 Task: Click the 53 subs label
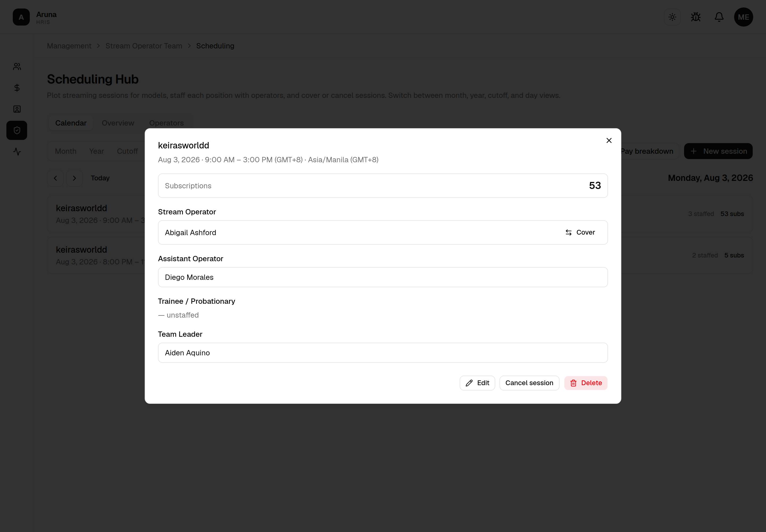pos(732,214)
